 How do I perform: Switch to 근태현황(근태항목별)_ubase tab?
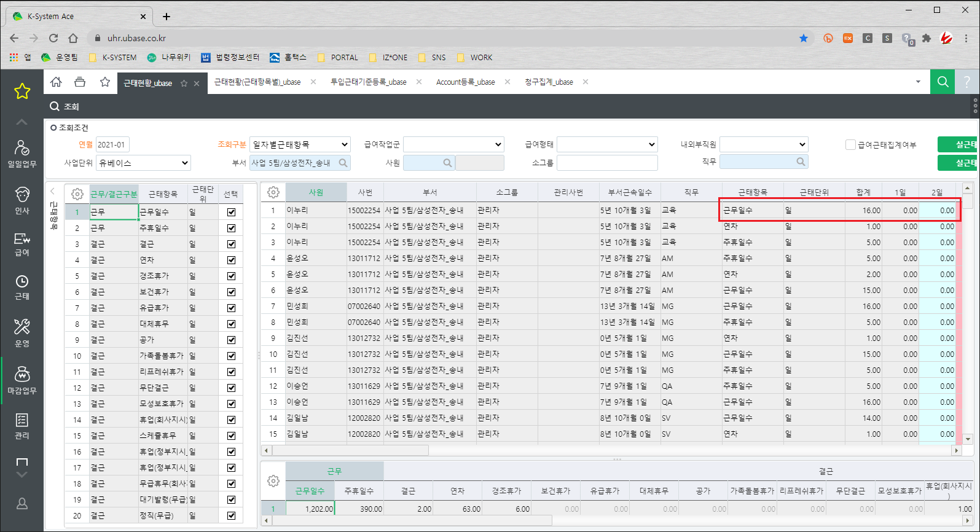(257, 82)
